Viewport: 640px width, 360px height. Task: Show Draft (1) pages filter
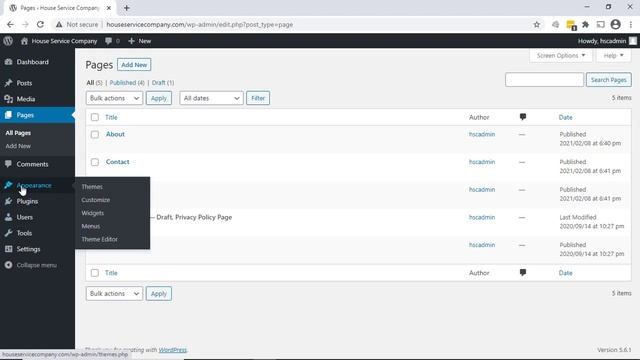tap(163, 82)
